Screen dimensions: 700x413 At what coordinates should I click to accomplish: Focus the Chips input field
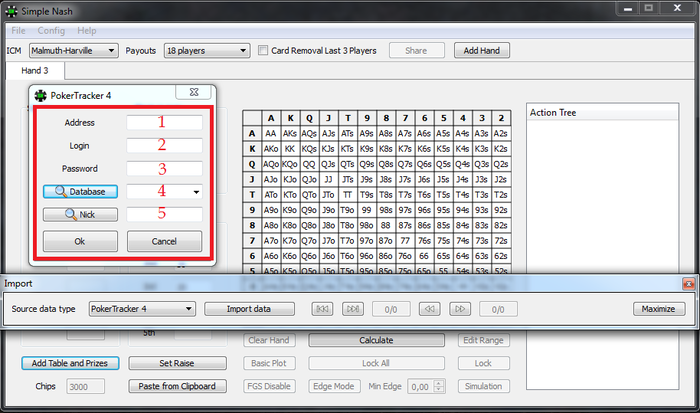coord(86,387)
